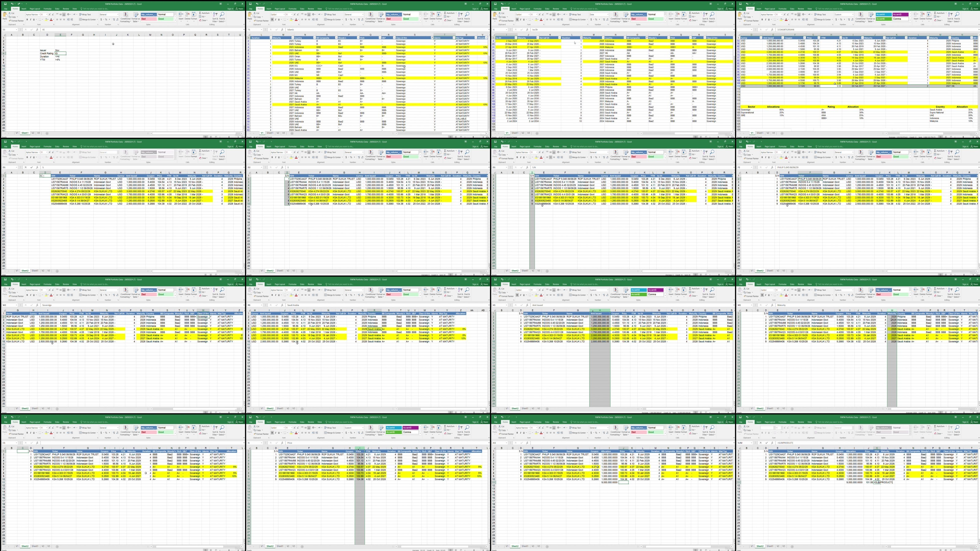Click Paste in the E6 window
980x551 pixels.
click(x=5, y=17)
